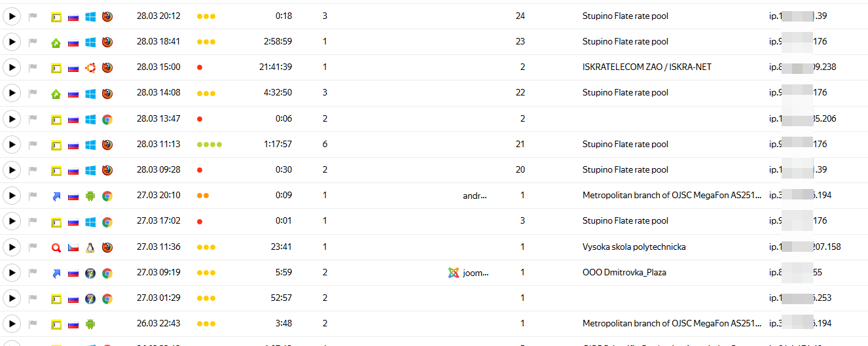Flag the 28.03 18:41 visit
This screenshot has height=346, width=868.
pyautogui.click(x=33, y=42)
